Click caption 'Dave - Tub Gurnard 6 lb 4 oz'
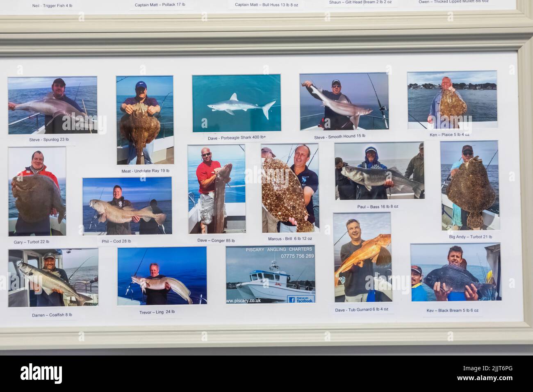This screenshot has width=533, height=392. tap(362, 310)
